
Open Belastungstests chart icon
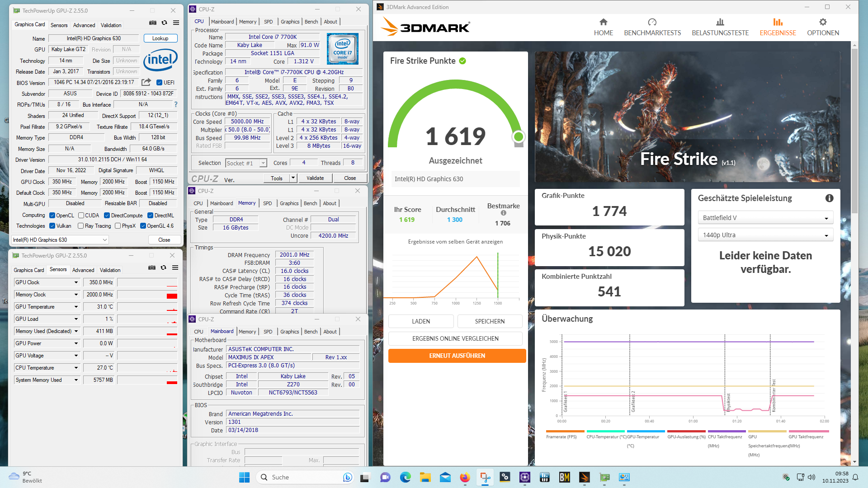pos(720,22)
